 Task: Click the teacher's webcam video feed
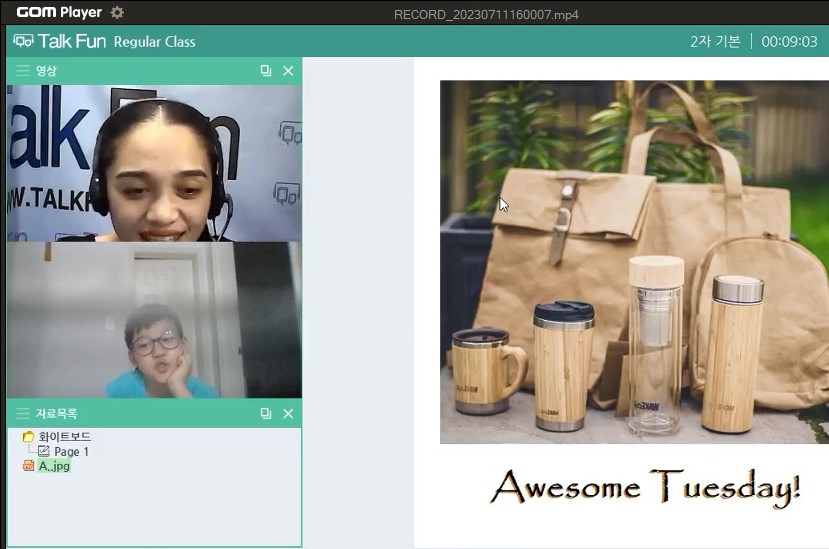pos(154,163)
